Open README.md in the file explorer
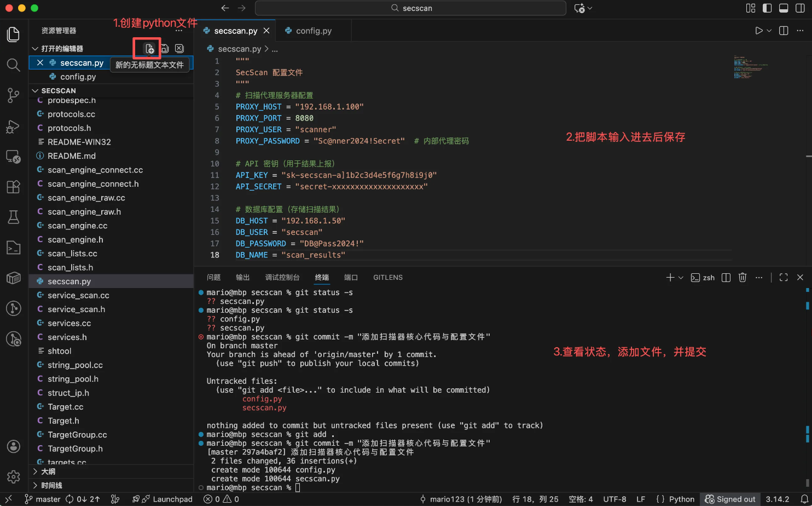Viewport: 812px width, 506px height. 71,156
